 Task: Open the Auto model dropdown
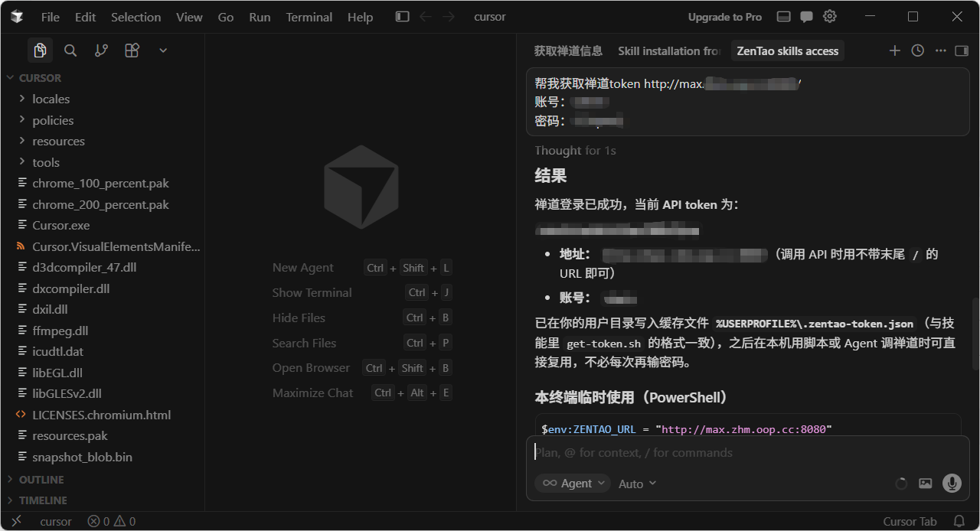[637, 484]
